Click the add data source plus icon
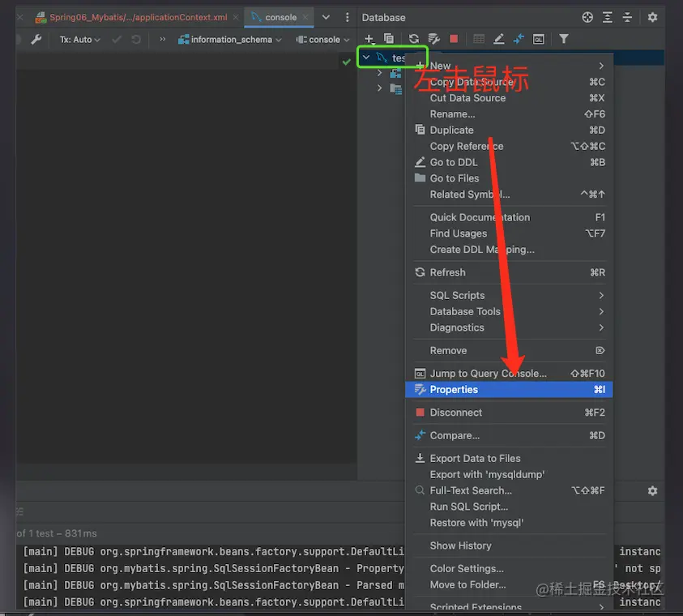The width and height of the screenshot is (683, 616). [x=369, y=39]
